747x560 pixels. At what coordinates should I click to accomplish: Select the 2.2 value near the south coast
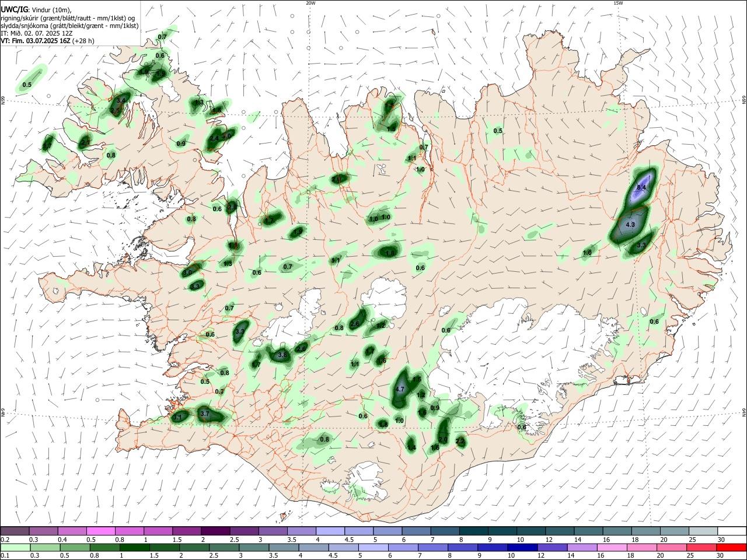click(460, 442)
